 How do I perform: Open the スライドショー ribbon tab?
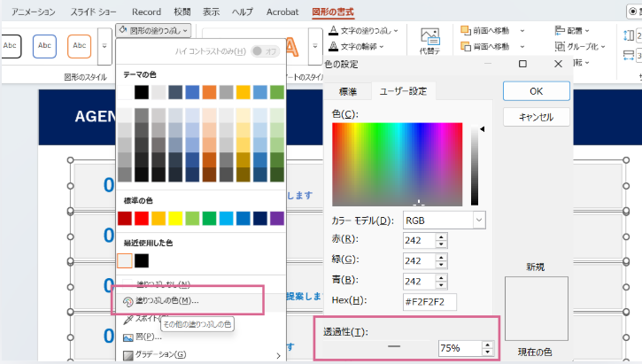coord(93,12)
